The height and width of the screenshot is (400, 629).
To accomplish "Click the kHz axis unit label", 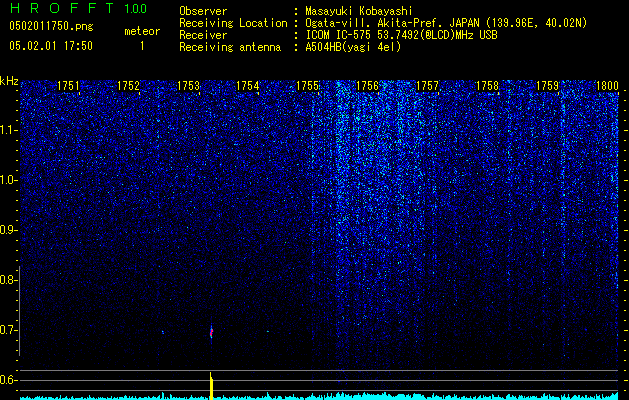I will pos(9,81).
